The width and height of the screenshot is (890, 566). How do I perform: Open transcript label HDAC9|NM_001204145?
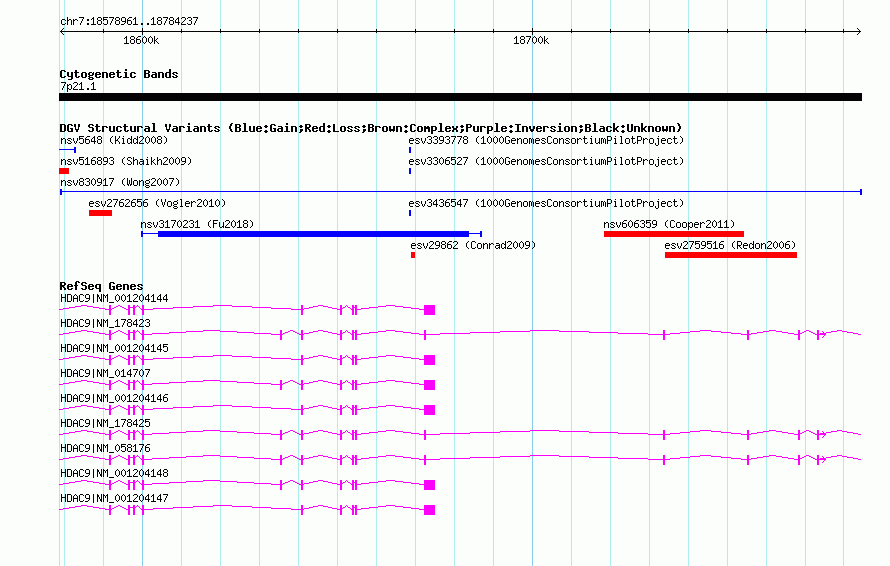click(114, 348)
